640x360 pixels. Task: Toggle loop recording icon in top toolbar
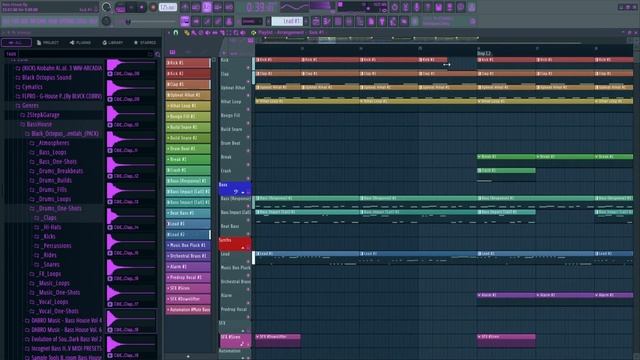pos(229,7)
